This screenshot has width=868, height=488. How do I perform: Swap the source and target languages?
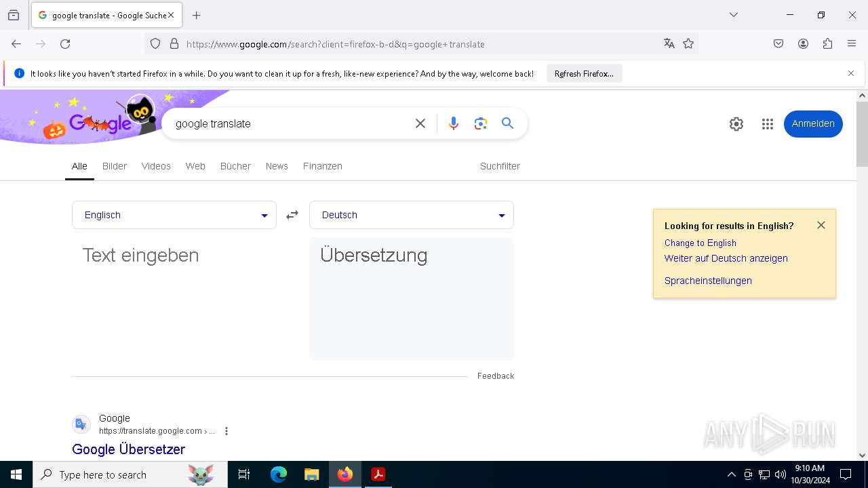coord(292,215)
